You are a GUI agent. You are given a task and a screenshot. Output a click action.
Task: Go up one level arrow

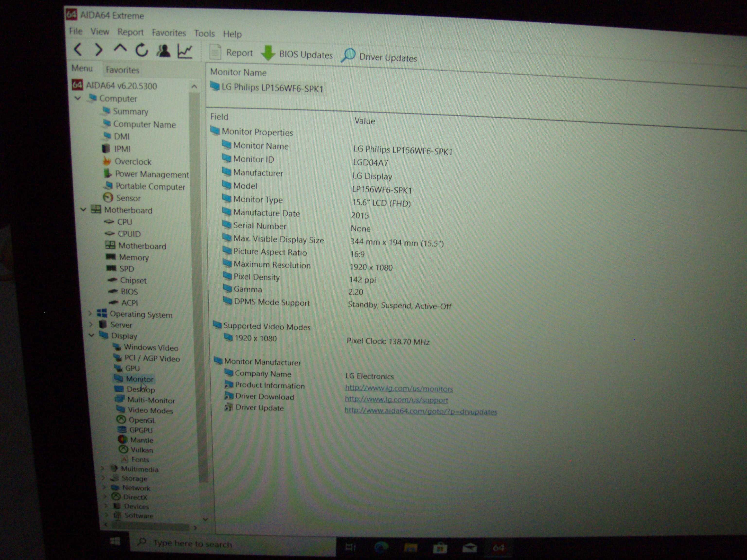[x=120, y=49]
